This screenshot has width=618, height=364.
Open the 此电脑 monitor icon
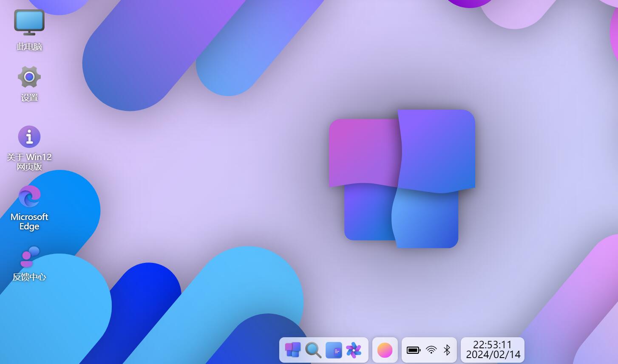[29, 22]
